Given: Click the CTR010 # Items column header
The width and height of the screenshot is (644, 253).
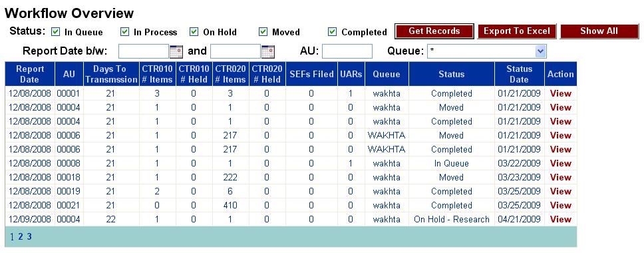Looking at the screenshot, I should pos(157,75).
